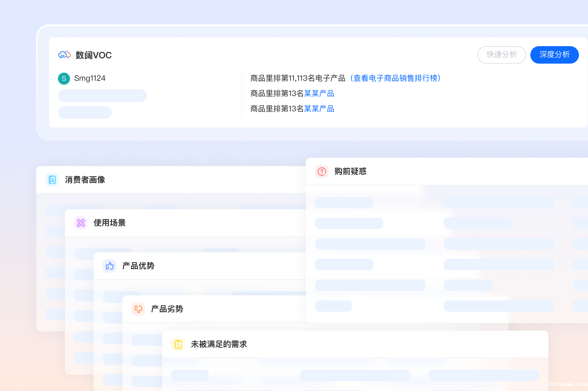Open the 未被满足的需求 panel header
This screenshot has width=588, height=391.
tap(219, 344)
